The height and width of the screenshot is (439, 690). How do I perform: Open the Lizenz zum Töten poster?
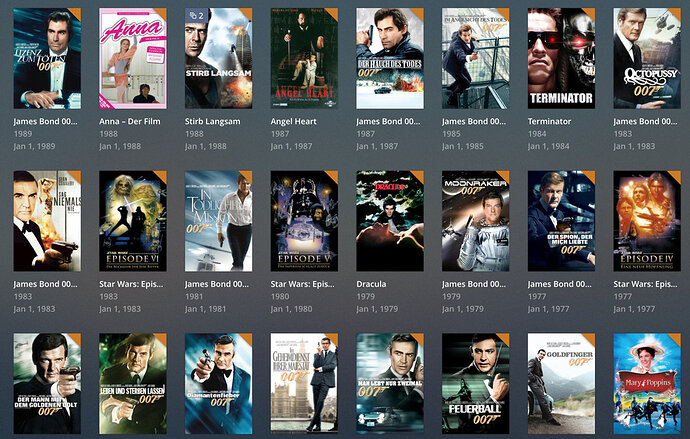click(47, 58)
